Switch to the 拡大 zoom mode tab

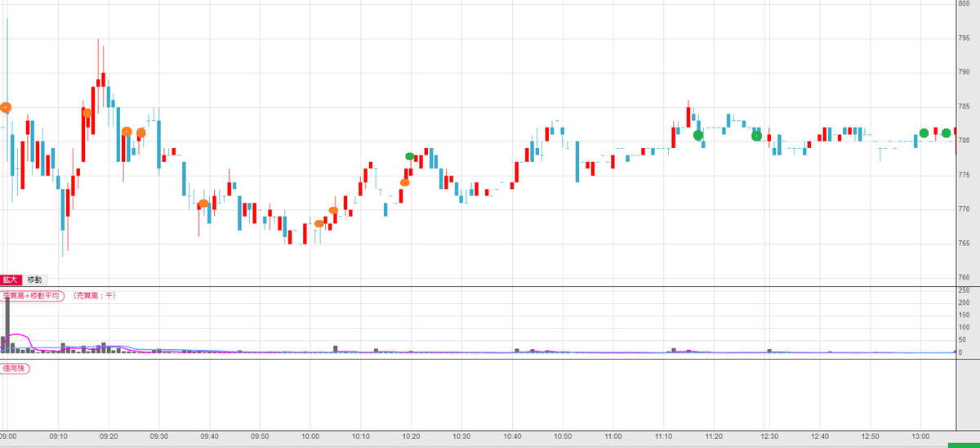[x=11, y=280]
